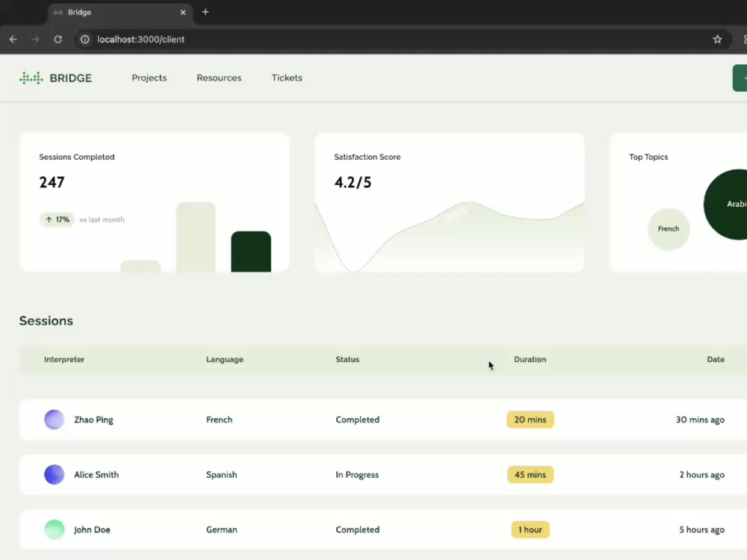The image size is (747, 560).
Task: Click the Sessions heading
Action: pos(46,321)
